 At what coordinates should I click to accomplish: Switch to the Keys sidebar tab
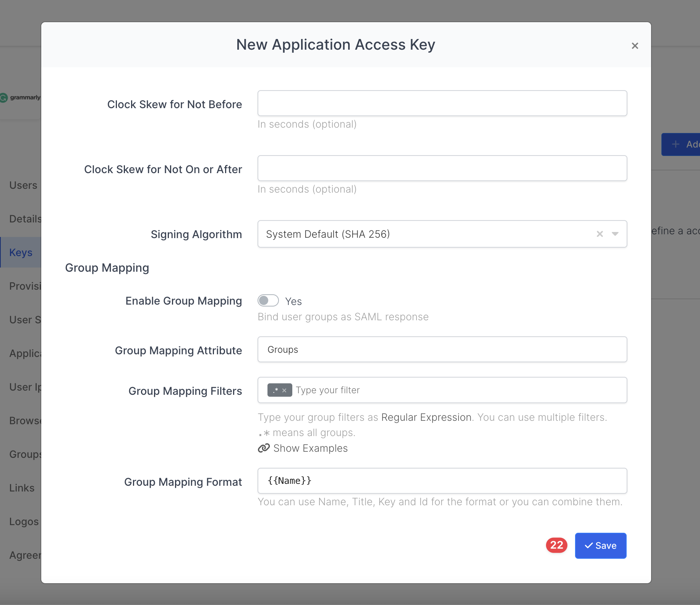coord(21,253)
